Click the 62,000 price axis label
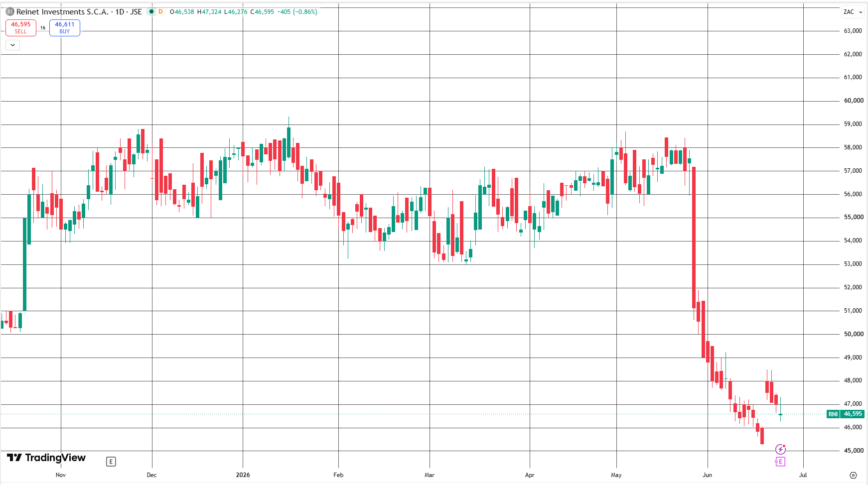Screen dimensions: 868x485 (x=853, y=54)
